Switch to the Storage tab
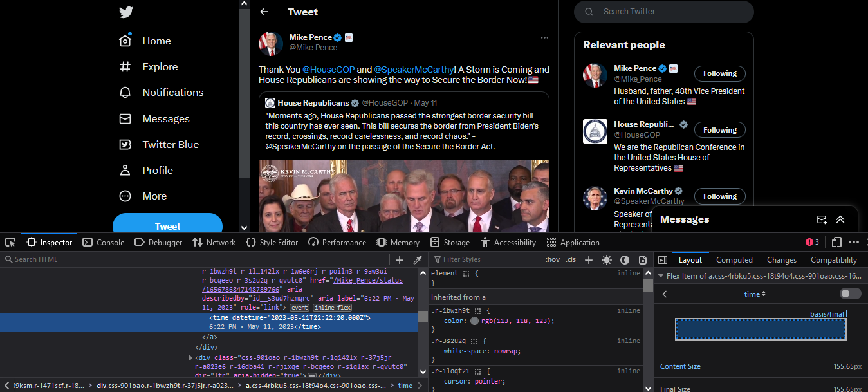868x392 pixels. pos(450,243)
